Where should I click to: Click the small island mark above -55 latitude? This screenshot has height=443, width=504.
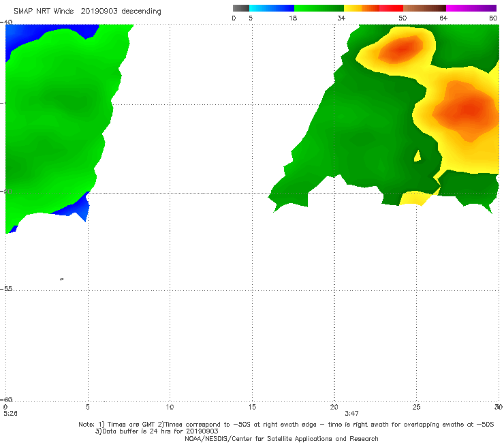click(62, 279)
